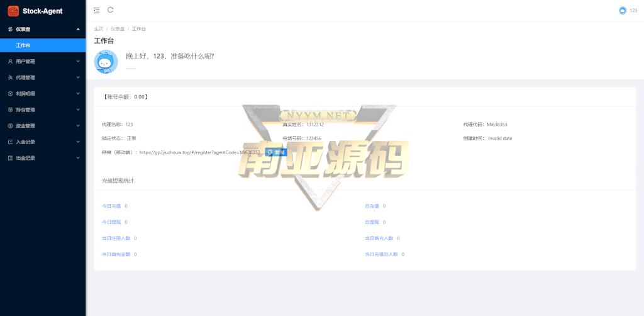Expand the 利润明细 submenu arrow
The height and width of the screenshot is (316, 644).
coord(77,94)
